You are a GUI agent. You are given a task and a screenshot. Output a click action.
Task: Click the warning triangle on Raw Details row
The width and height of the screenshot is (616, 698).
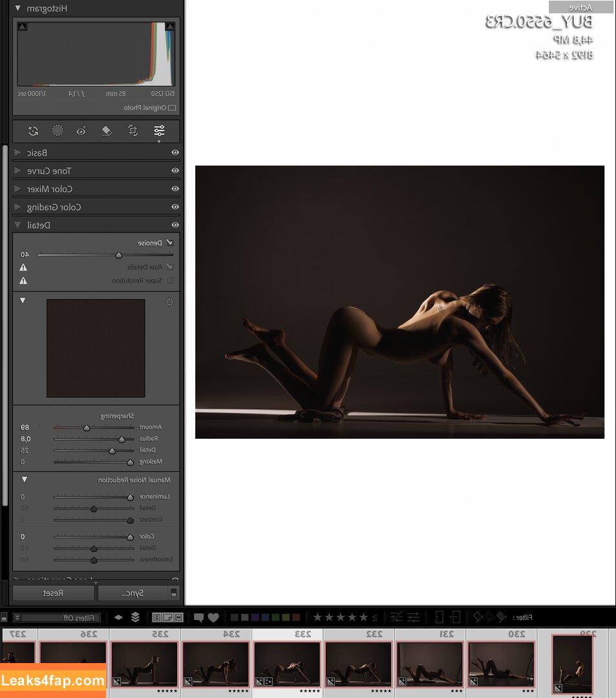23,268
